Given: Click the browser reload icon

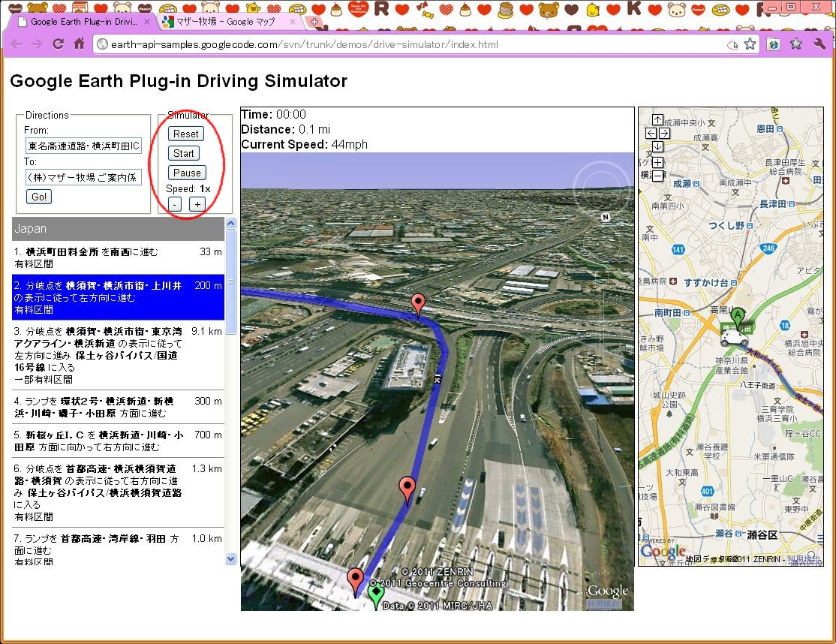Looking at the screenshot, I should coord(58,44).
